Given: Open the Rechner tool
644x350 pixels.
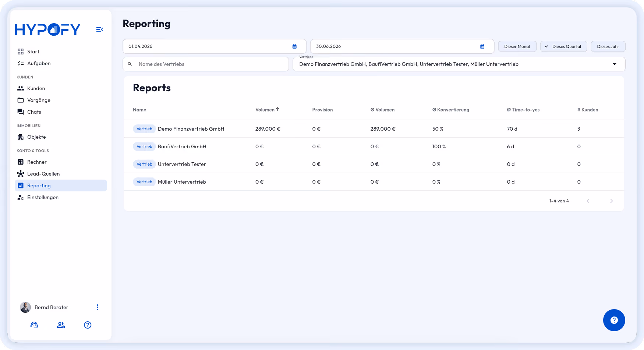Looking at the screenshot, I should 61,162.
